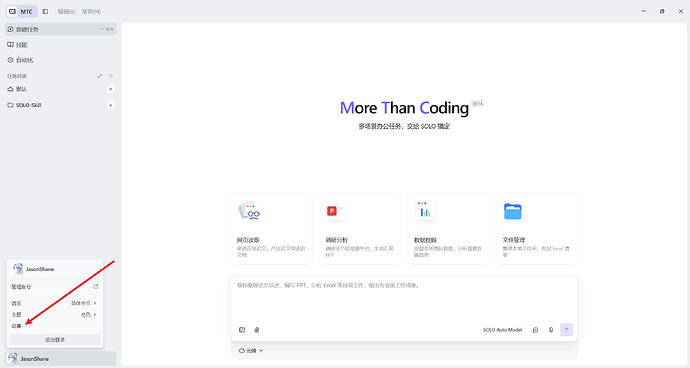Click the avatar in the bottom profile bar
Image resolution: width=690 pixels, height=368 pixels.
pos(13,358)
